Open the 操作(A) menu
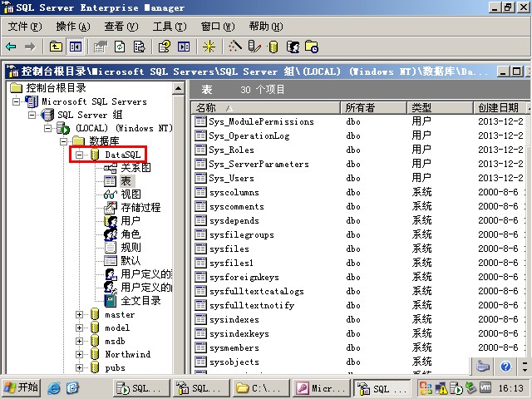The height and width of the screenshot is (399, 532). [x=73, y=27]
